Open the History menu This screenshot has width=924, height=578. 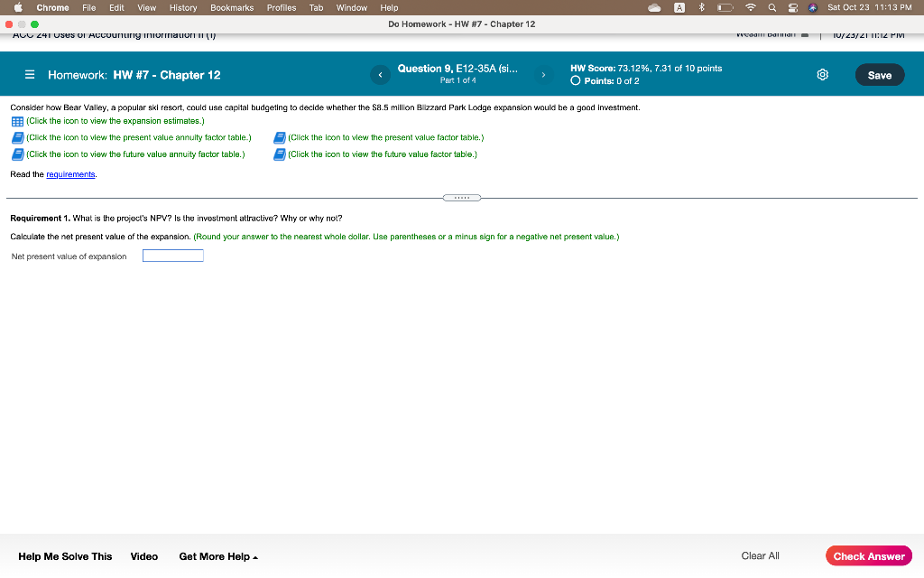point(182,7)
